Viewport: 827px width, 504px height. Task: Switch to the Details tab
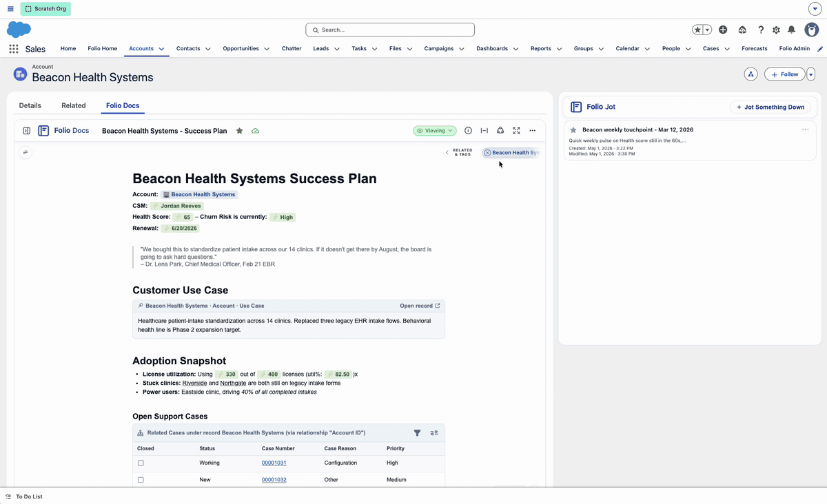coord(30,105)
